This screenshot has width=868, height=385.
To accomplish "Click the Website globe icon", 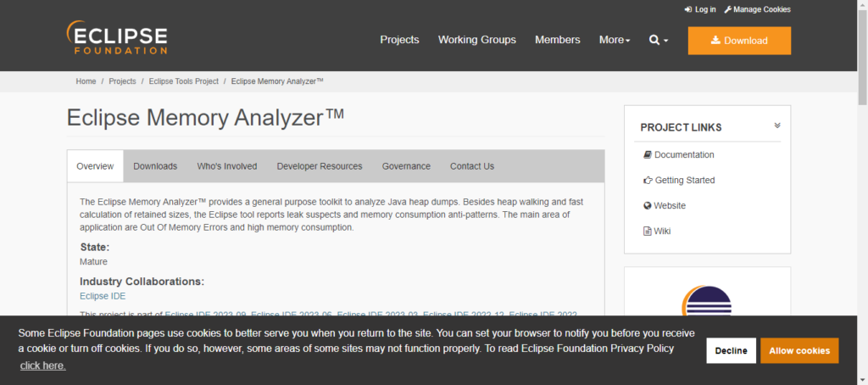I will point(648,206).
